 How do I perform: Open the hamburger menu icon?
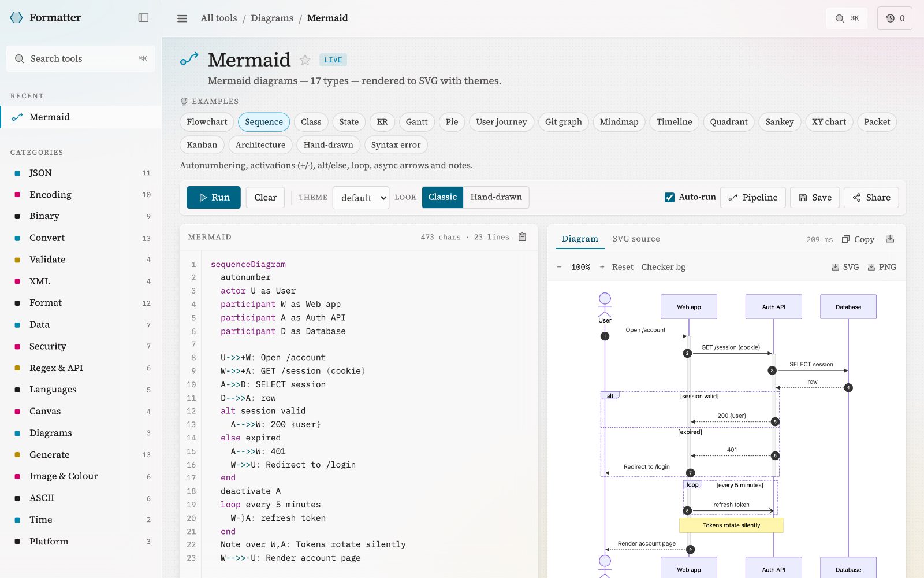182,18
